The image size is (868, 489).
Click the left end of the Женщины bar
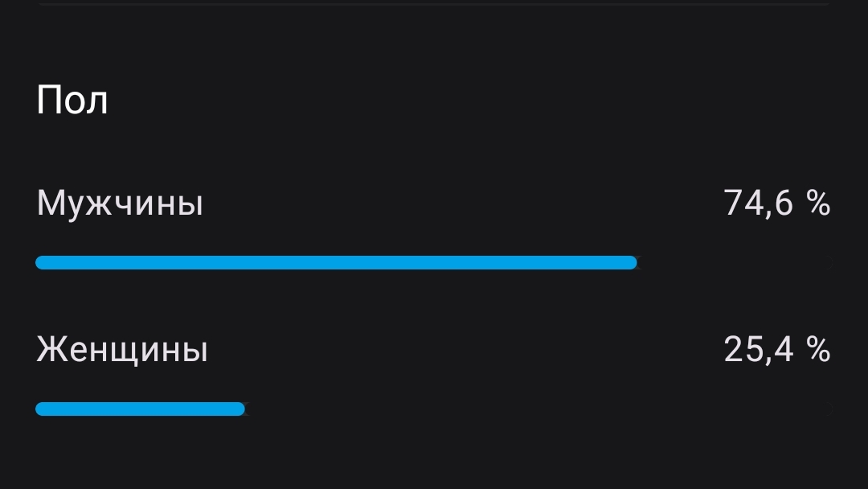point(42,409)
